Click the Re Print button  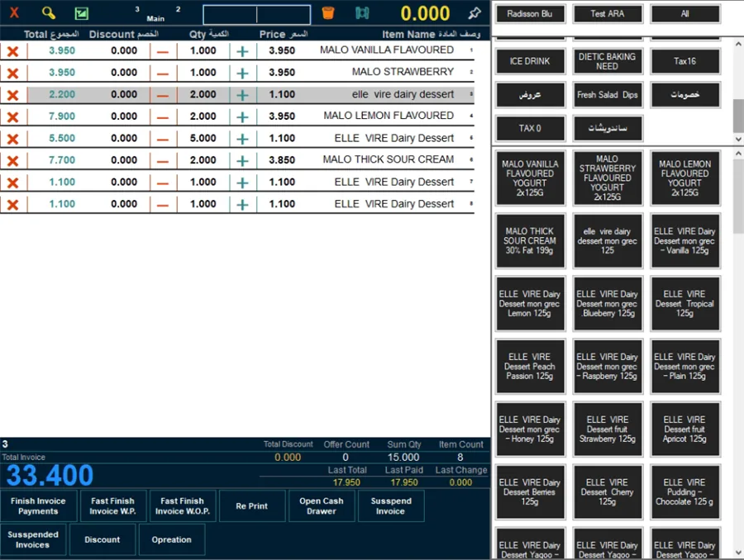[x=252, y=506]
